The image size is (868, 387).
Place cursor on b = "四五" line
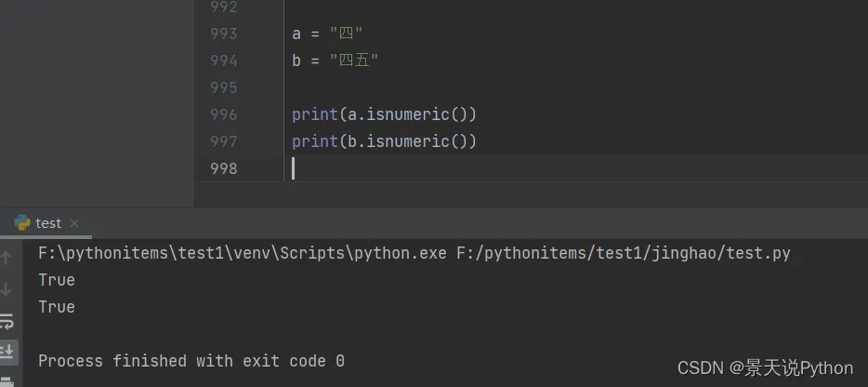pyautogui.click(x=335, y=60)
